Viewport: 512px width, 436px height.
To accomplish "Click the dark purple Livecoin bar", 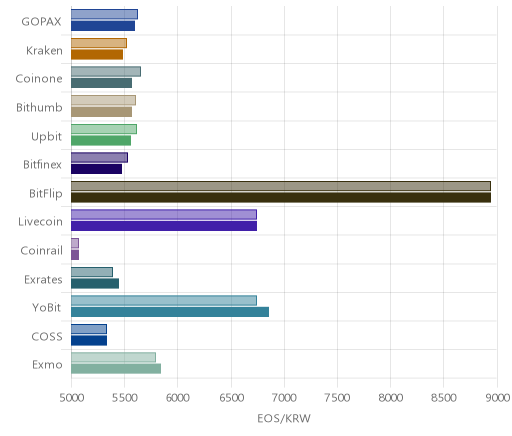I will point(164,226).
